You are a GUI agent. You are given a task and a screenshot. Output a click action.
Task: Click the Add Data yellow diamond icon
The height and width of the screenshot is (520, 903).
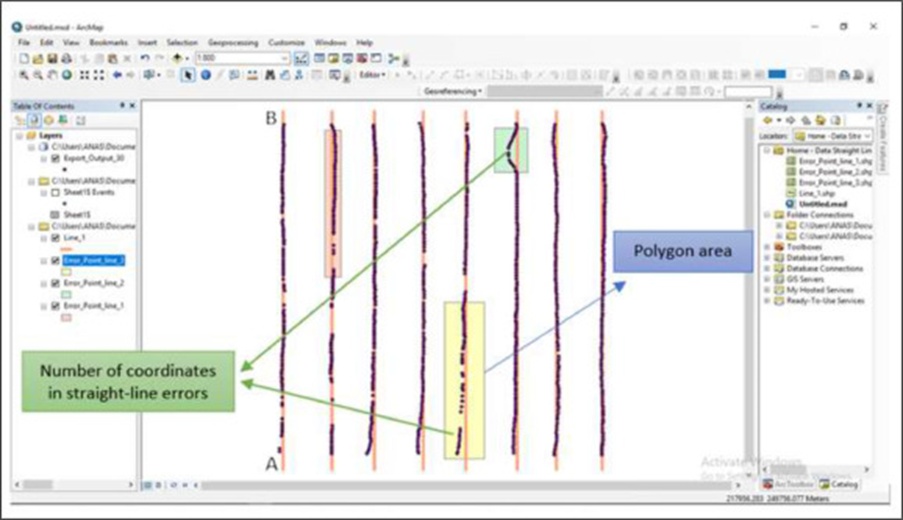click(x=177, y=58)
